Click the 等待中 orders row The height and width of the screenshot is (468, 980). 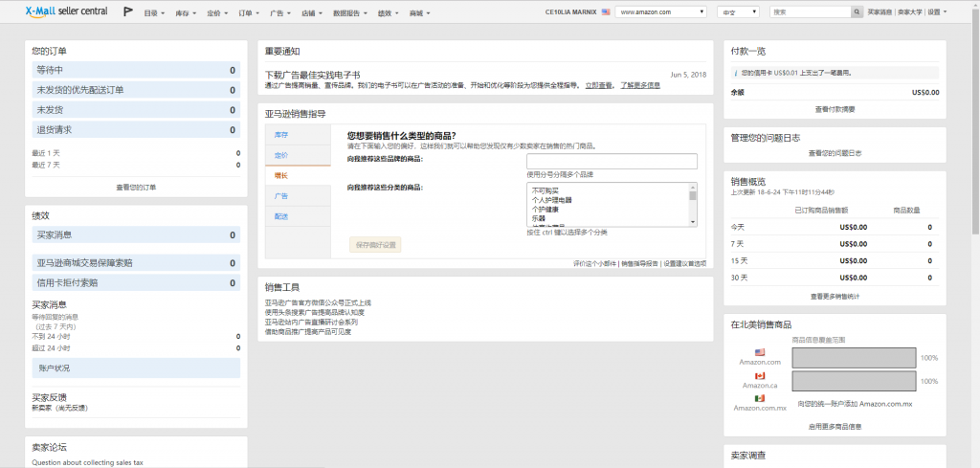(x=136, y=71)
